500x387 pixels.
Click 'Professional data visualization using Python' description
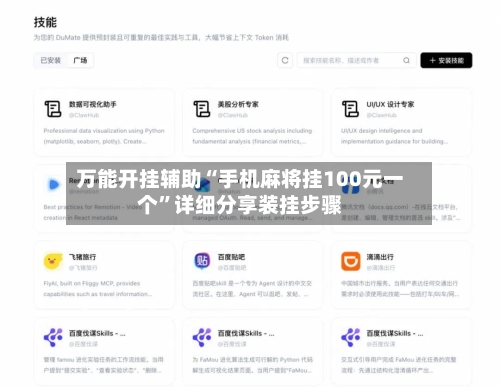click(104, 136)
